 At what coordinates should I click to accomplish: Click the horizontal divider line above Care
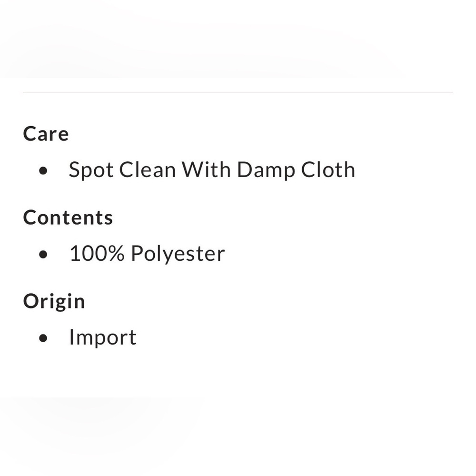tap(238, 93)
